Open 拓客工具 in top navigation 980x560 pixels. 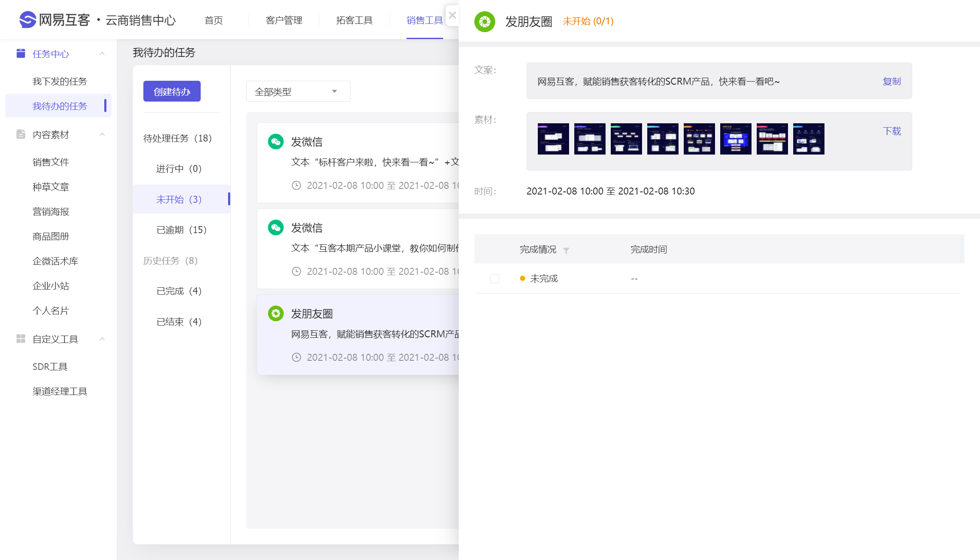click(x=354, y=20)
